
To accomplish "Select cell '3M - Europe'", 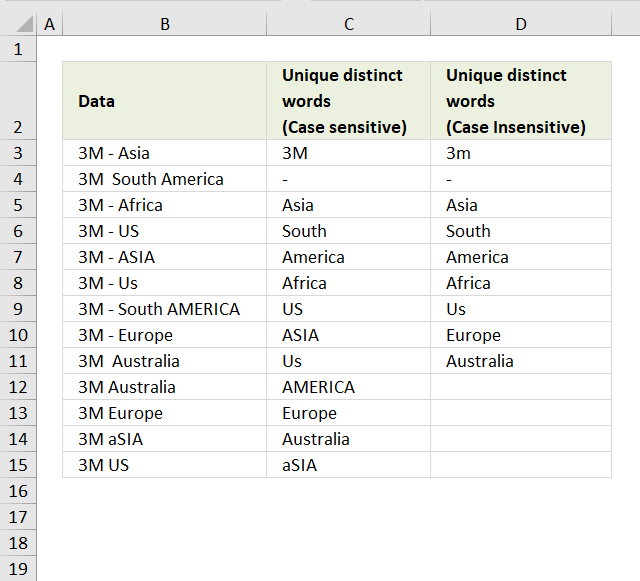I will (164, 335).
